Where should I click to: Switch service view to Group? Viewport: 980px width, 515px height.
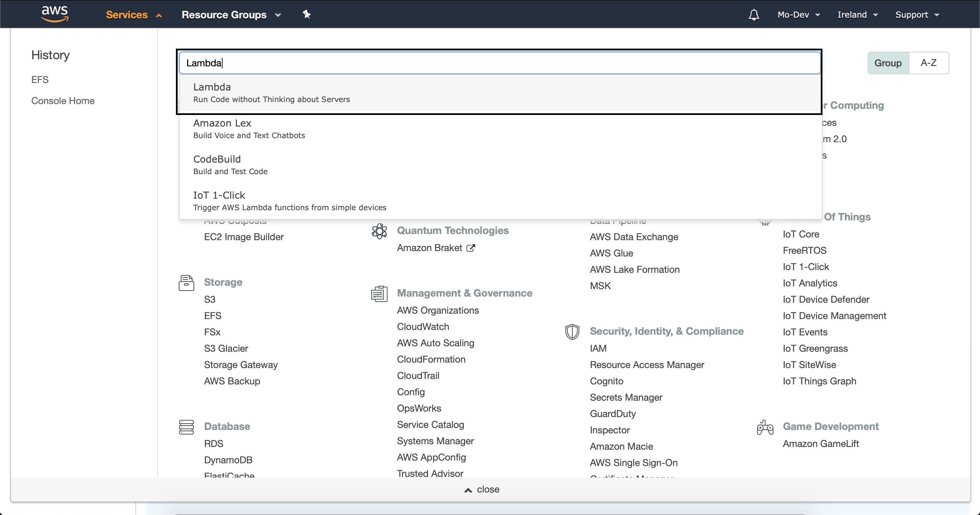887,63
